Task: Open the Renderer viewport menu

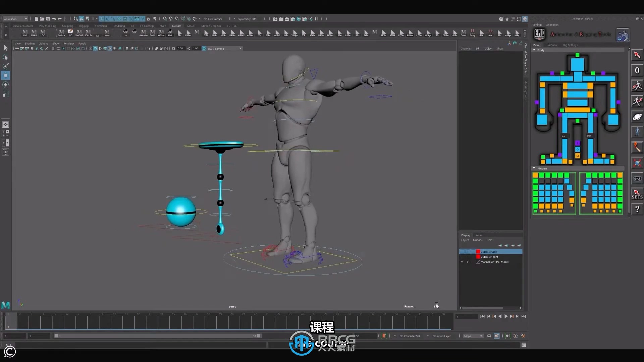Action: click(x=69, y=44)
